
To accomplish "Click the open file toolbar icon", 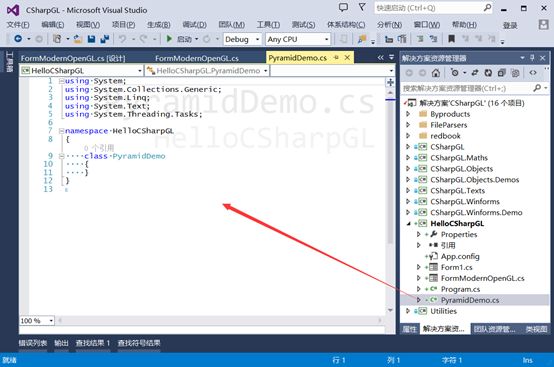I will pyautogui.click(x=77, y=39).
